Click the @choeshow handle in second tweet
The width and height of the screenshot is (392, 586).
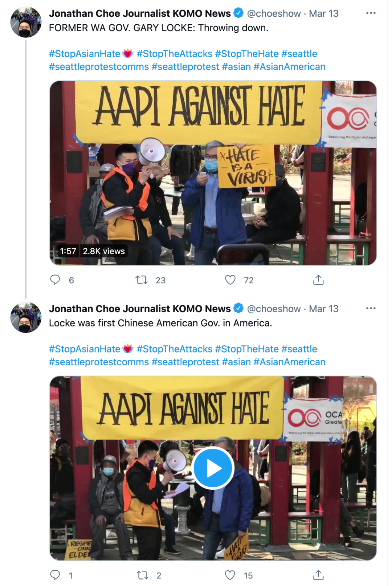[274, 309]
